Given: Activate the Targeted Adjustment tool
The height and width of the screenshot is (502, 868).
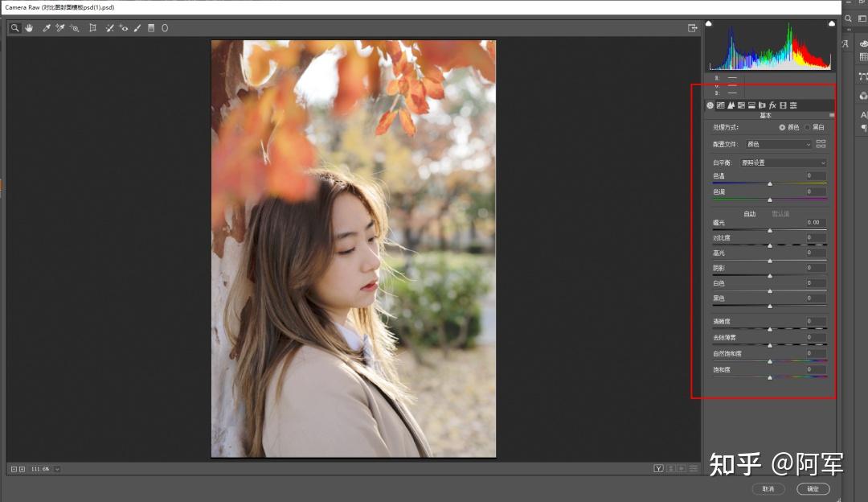Looking at the screenshot, I should [x=74, y=27].
